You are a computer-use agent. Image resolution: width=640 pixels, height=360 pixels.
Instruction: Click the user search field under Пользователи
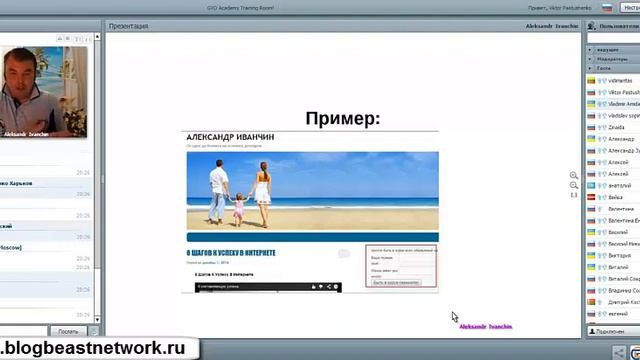tap(613, 38)
